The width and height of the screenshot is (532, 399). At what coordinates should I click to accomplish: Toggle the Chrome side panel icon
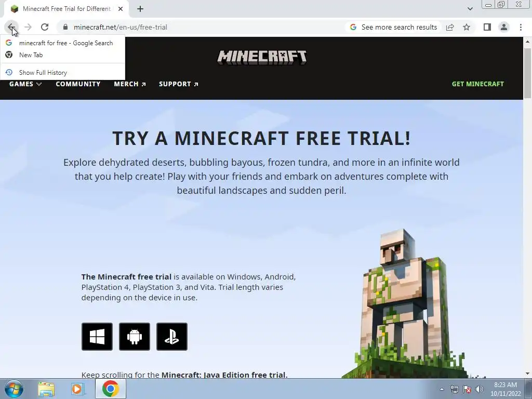click(x=487, y=27)
